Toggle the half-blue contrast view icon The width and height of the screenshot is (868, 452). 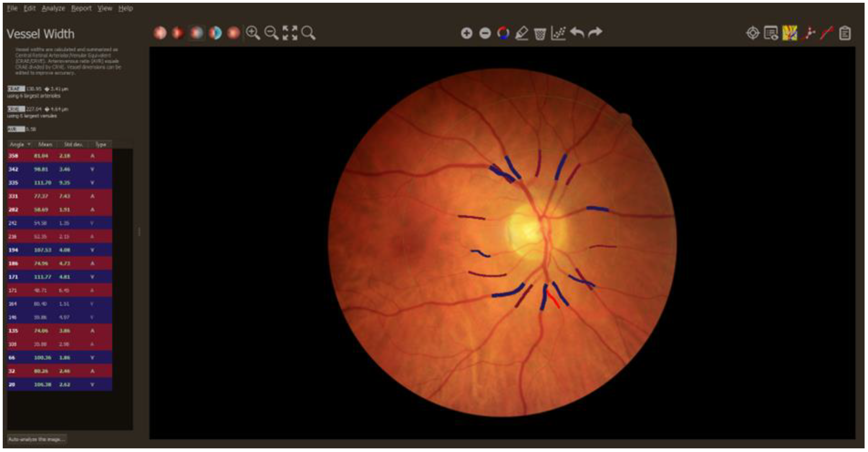215,33
